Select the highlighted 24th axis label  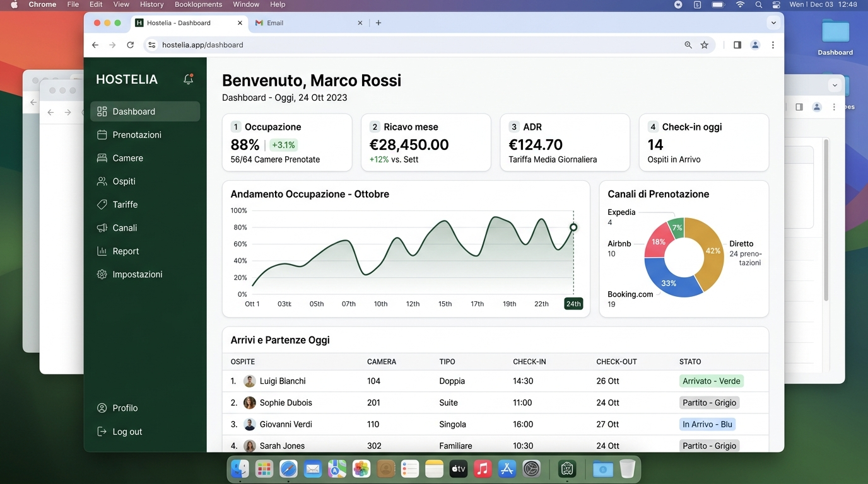[573, 304]
